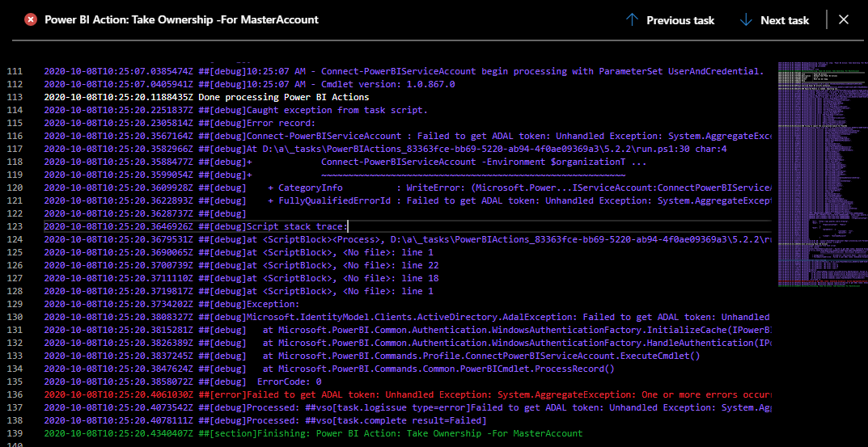Click the Next task down-arrow icon

click(x=746, y=20)
